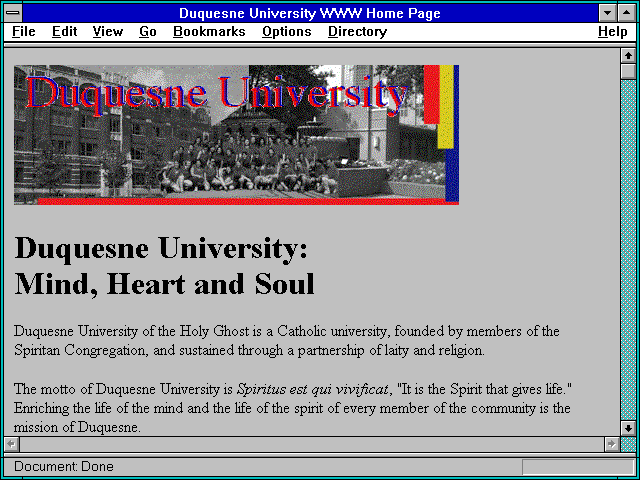Open the window control menu box

[x=13, y=13]
